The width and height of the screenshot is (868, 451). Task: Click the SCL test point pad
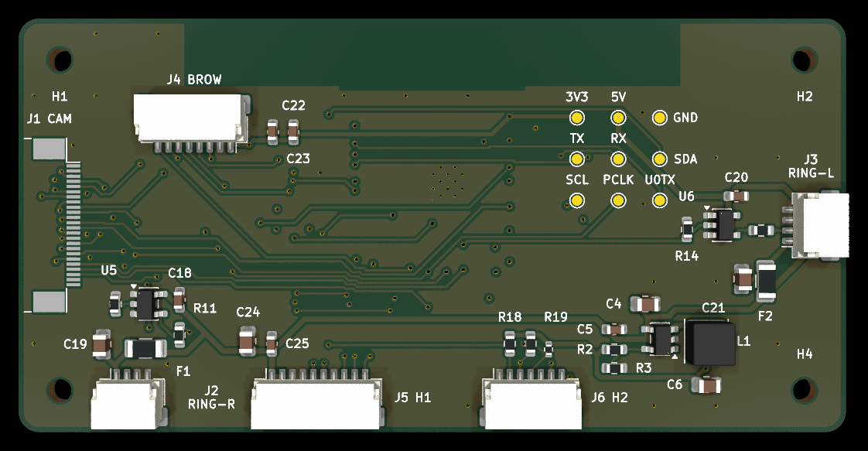point(577,200)
